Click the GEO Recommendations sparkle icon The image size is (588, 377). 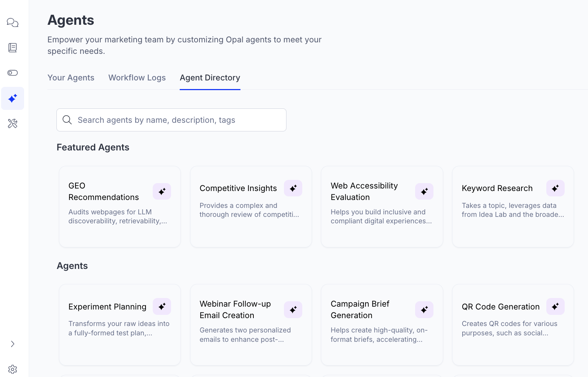162,191
